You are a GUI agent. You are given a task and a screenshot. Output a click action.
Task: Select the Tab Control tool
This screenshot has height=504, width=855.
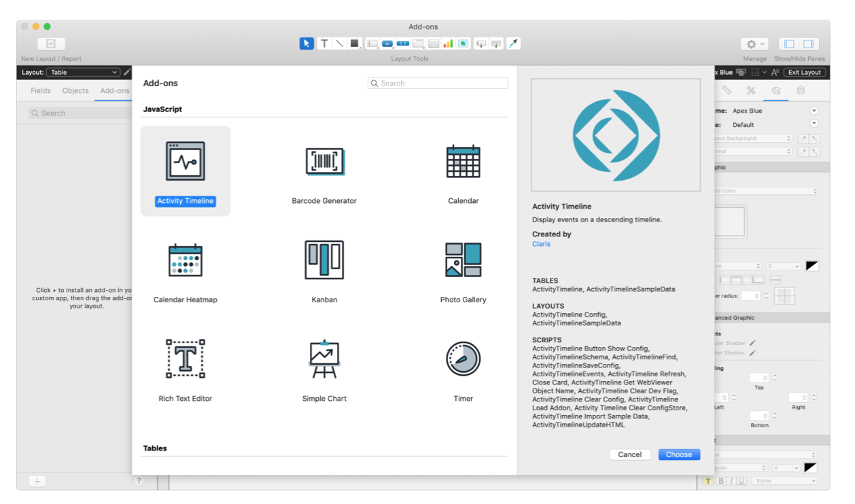click(419, 43)
